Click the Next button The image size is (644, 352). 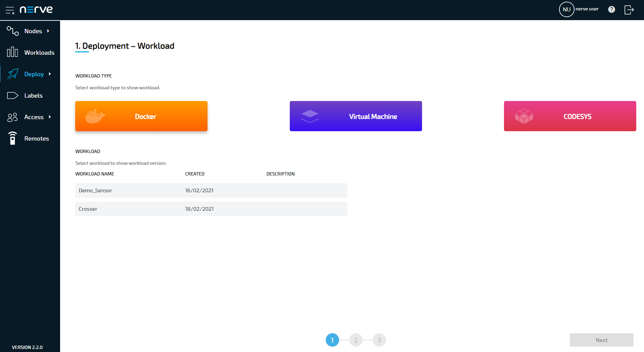click(x=601, y=340)
